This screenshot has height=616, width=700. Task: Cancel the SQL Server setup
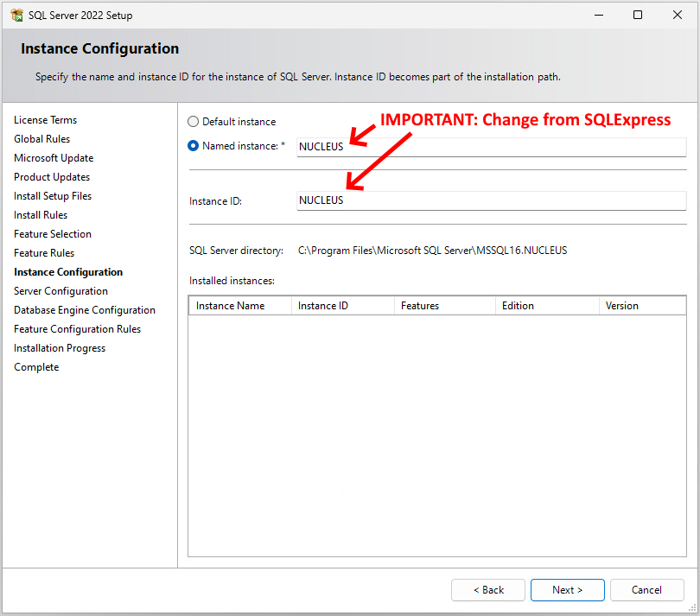coord(646,590)
